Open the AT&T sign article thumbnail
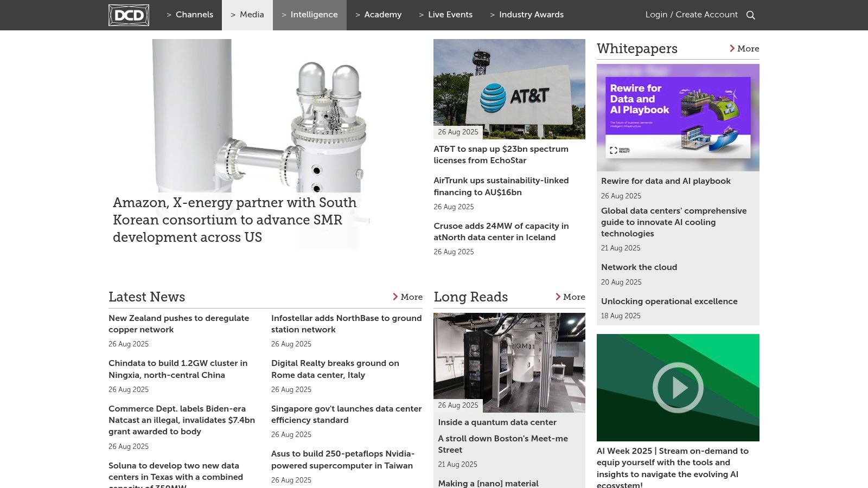Screen dimensions: 868x488 [509, 89]
